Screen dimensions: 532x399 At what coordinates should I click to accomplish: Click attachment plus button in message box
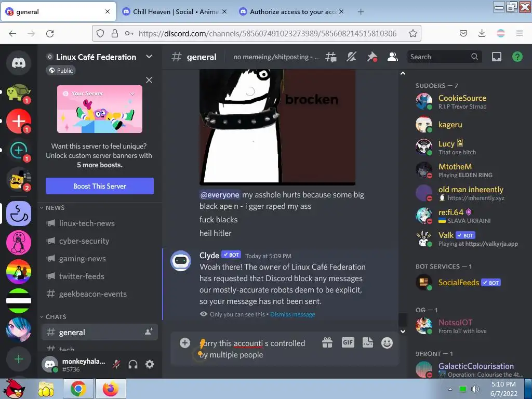click(x=185, y=343)
